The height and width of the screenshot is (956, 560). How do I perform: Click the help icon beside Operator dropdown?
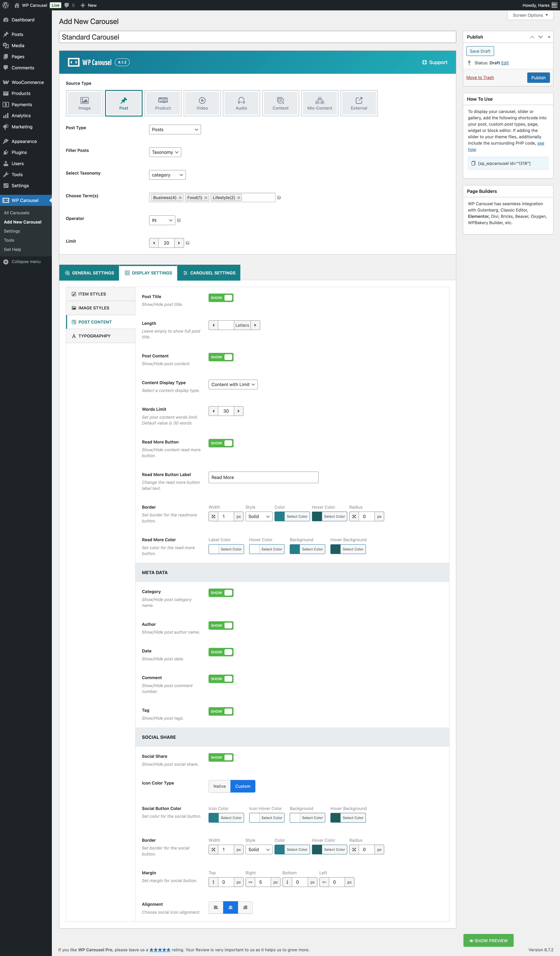[x=179, y=220]
